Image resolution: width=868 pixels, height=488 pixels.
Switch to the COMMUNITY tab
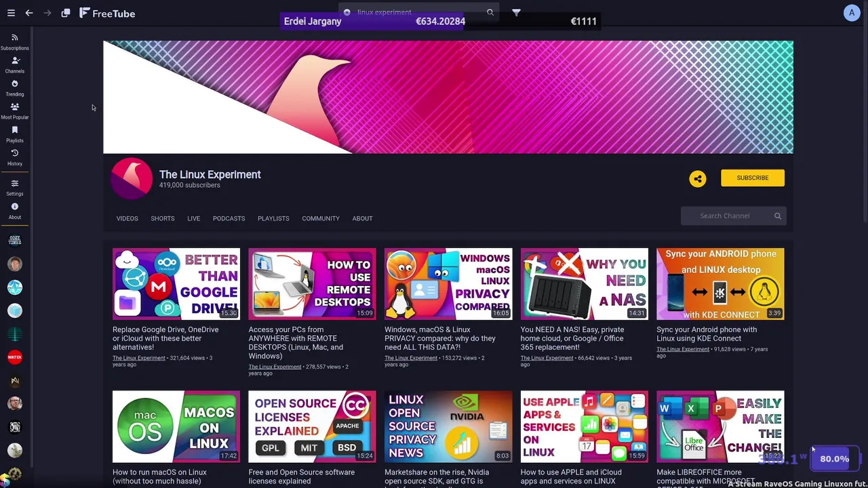[321, 218]
